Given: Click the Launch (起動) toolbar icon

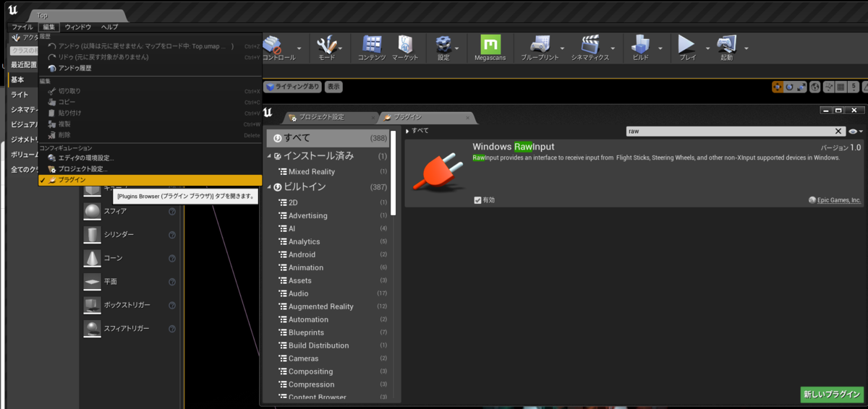Looking at the screenshot, I should (726, 45).
